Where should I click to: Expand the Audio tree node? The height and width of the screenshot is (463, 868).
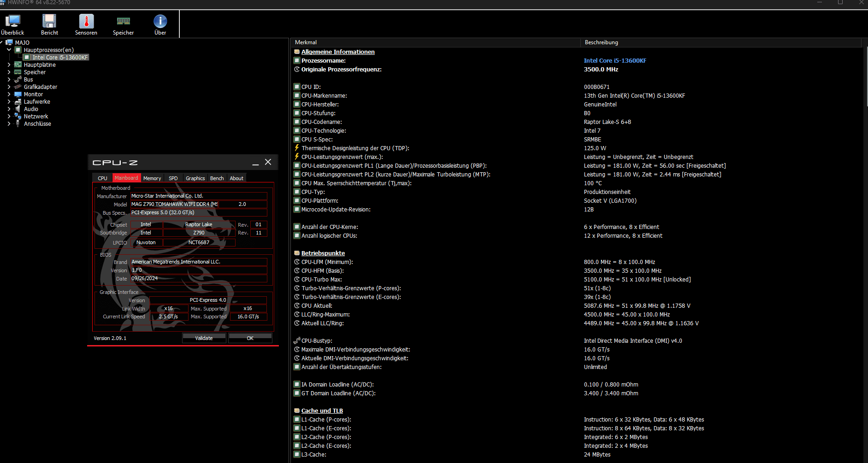coord(9,109)
